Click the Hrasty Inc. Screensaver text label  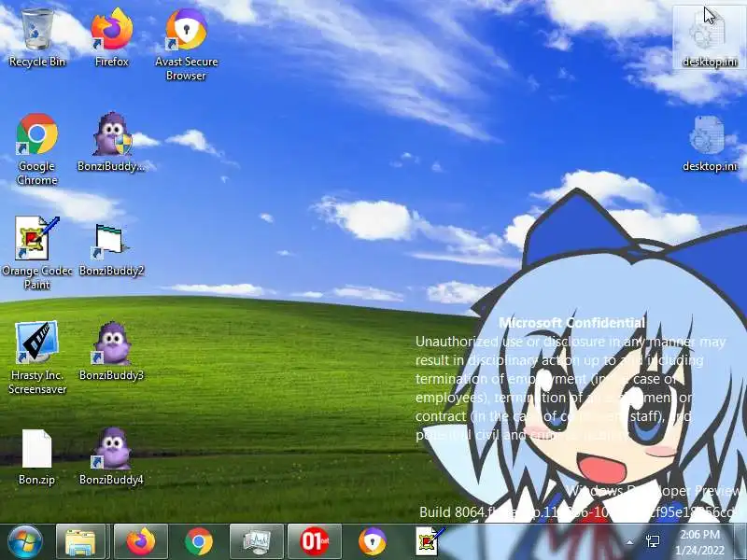(37, 382)
